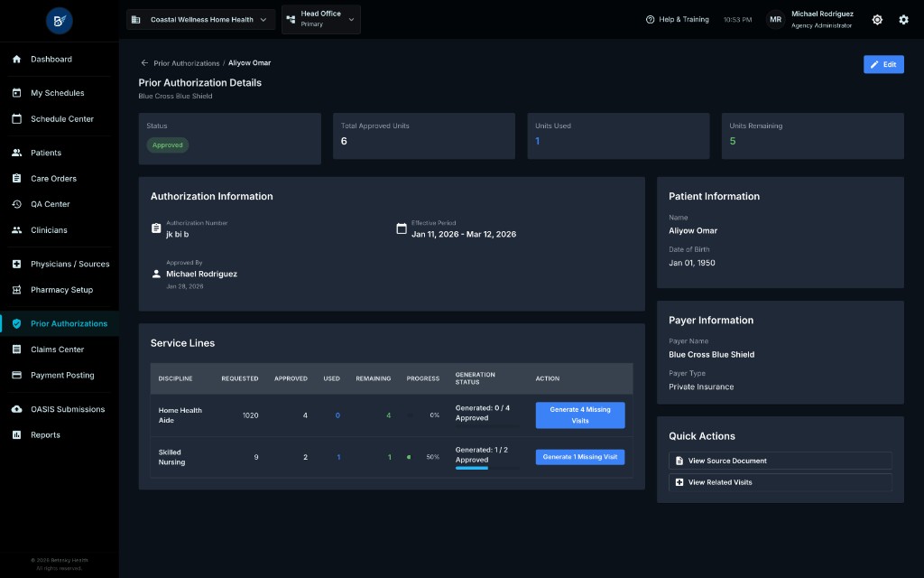
Task: Click the building icon in agency selector
Action: click(x=135, y=20)
